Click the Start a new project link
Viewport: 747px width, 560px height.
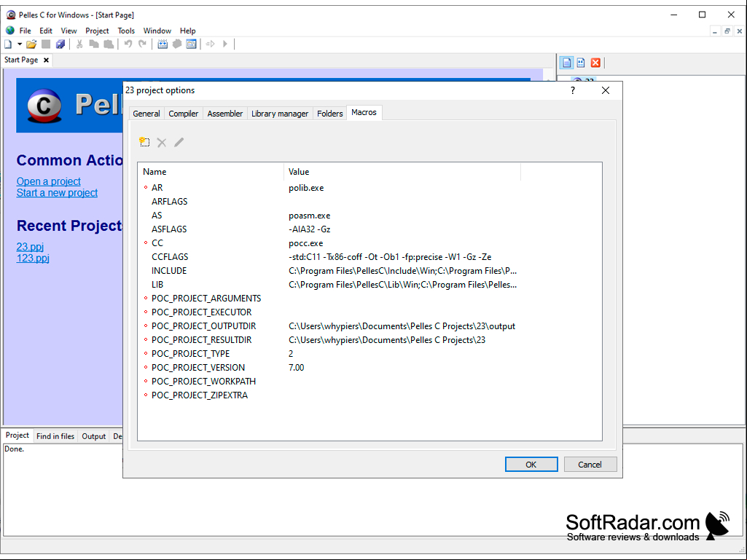coord(57,193)
